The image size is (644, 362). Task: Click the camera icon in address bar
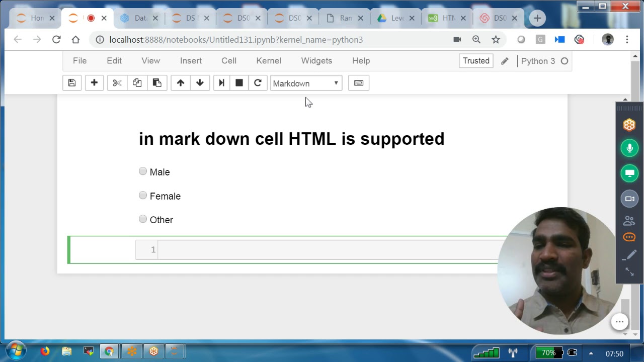[x=457, y=39]
